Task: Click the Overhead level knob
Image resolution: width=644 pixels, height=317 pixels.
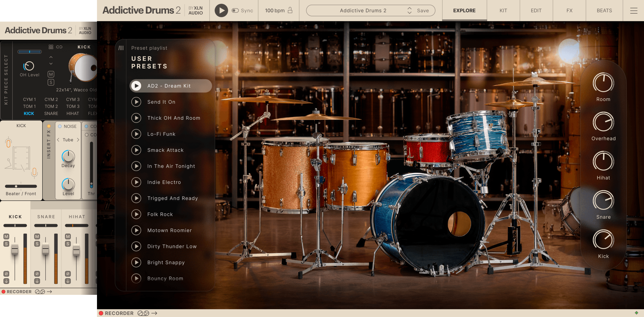Action: (603, 122)
